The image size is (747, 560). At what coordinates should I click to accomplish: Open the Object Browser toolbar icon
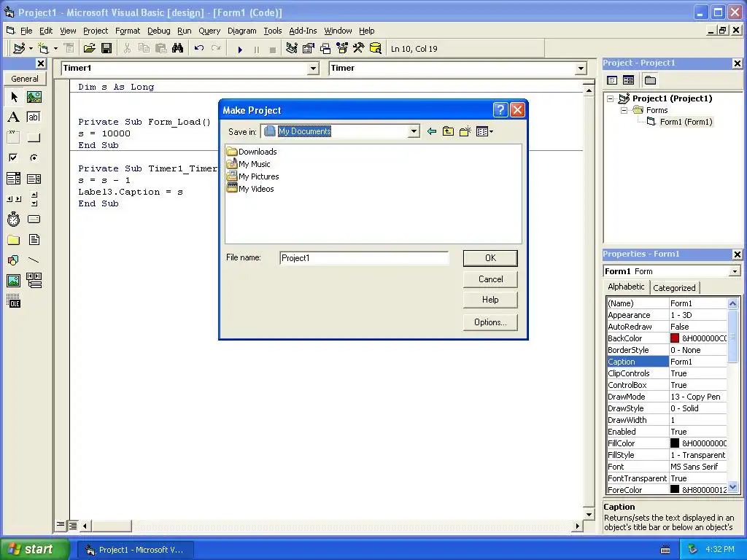tap(342, 49)
